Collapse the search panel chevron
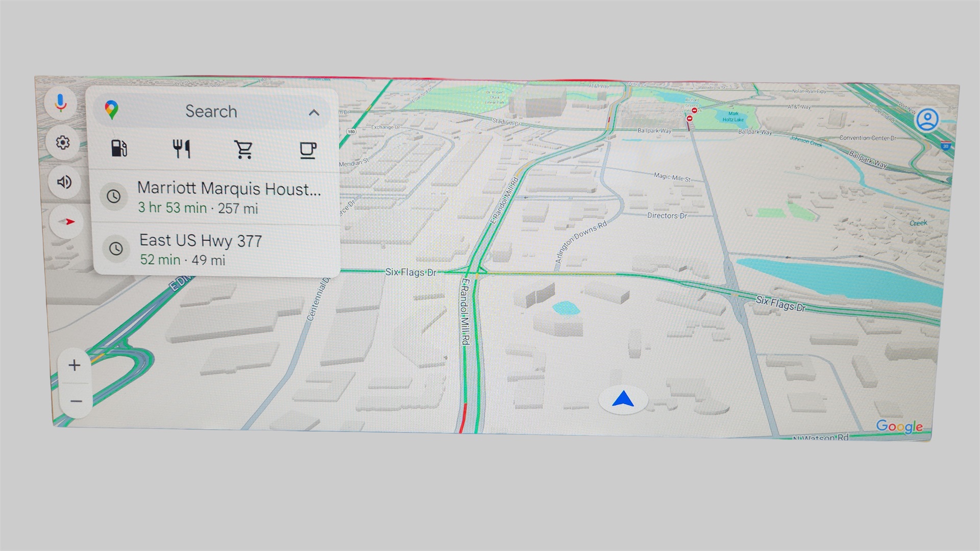This screenshot has height=551, width=980. [314, 113]
